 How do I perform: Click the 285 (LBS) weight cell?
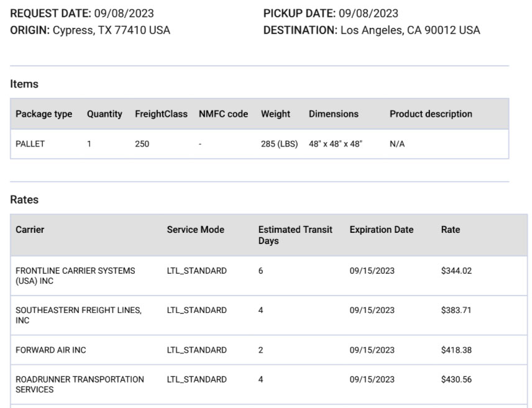point(279,144)
